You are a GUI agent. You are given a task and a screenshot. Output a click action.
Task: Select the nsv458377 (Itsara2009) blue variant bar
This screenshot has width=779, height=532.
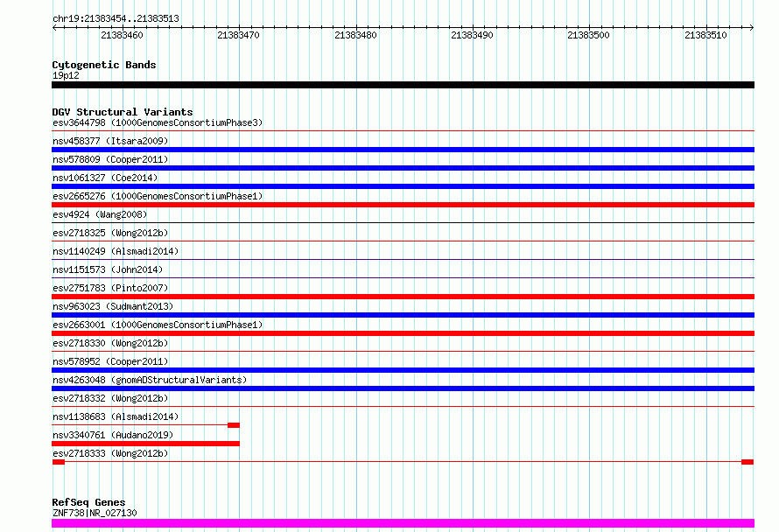tap(403, 150)
